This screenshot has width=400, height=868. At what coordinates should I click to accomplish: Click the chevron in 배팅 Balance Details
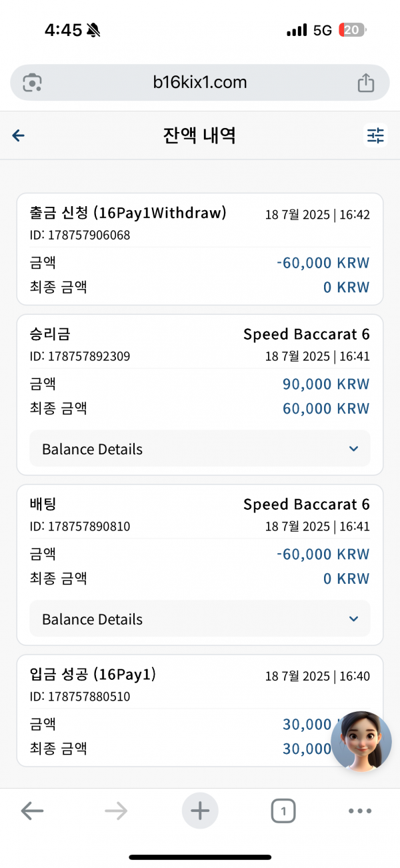(354, 619)
